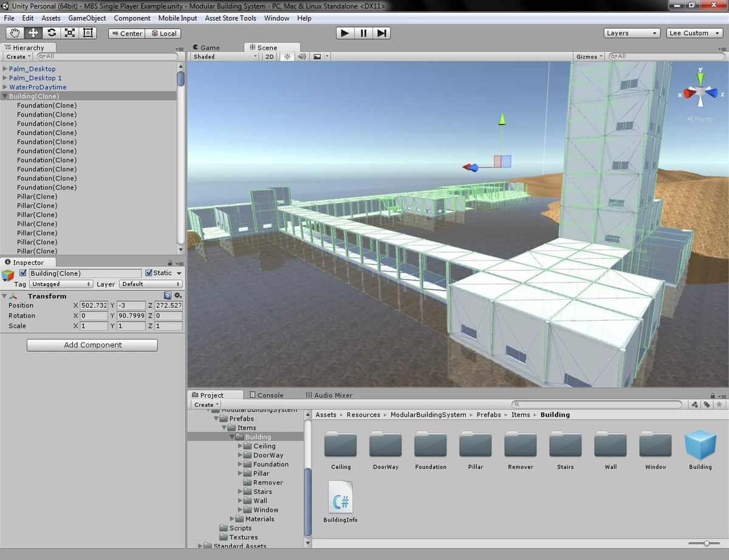Open the Layers dropdown
729x560 pixels.
pos(632,33)
